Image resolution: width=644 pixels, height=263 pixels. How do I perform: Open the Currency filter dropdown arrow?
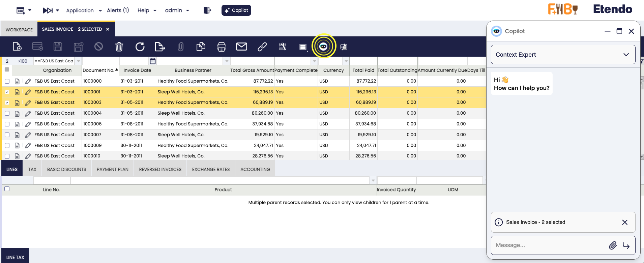tap(346, 61)
